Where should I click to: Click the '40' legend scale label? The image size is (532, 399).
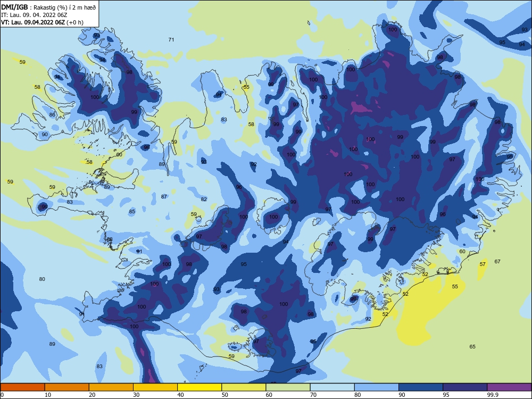(x=181, y=395)
